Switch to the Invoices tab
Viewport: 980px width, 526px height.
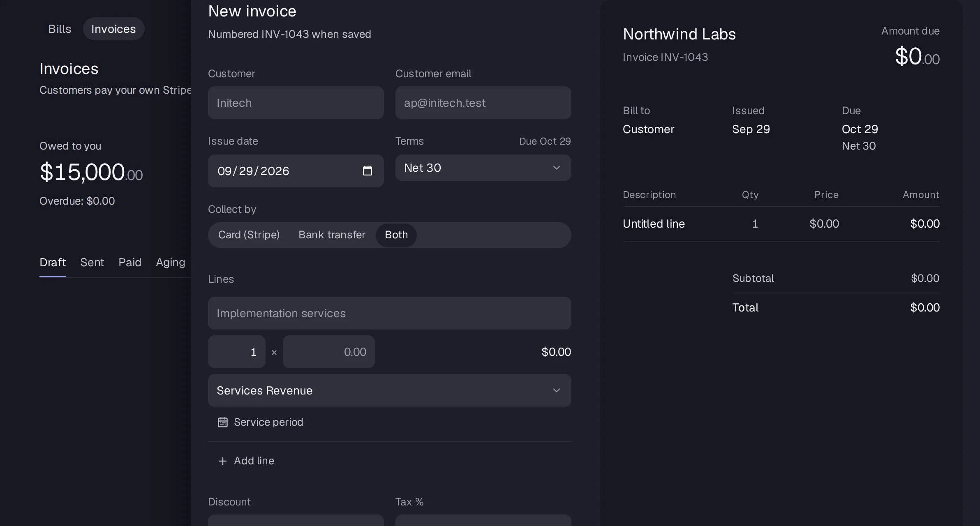tap(113, 29)
